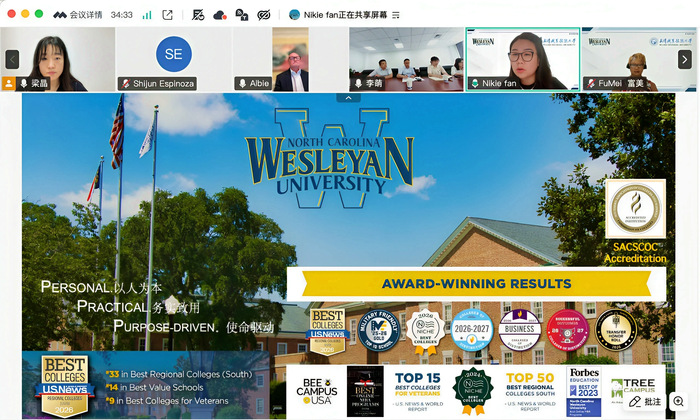Viewport: 700px width, 420px height.
Task: Click the Transfer Honor Roll black badge
Action: point(616,330)
